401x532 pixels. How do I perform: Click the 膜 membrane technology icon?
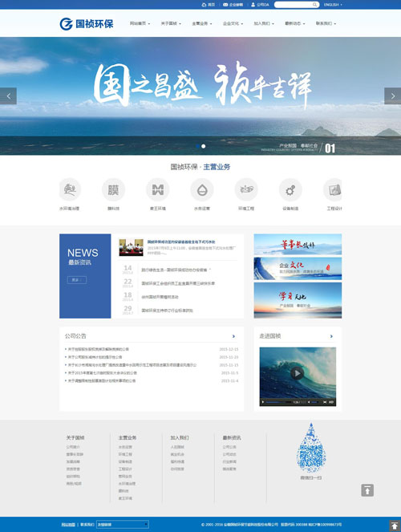113,189
